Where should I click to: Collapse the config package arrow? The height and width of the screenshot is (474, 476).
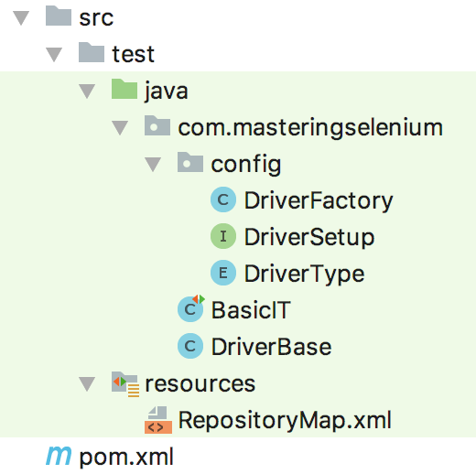[153, 165]
